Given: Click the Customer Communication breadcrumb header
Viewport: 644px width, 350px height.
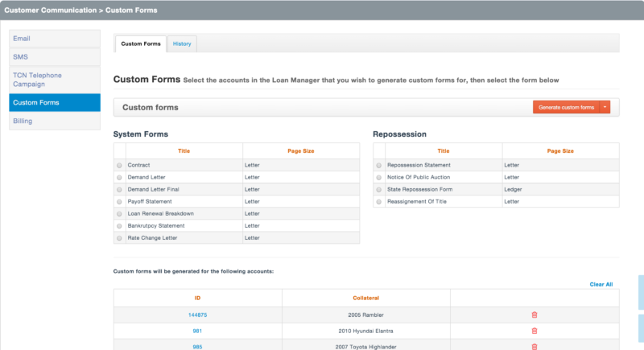Looking at the screenshot, I should [51, 10].
